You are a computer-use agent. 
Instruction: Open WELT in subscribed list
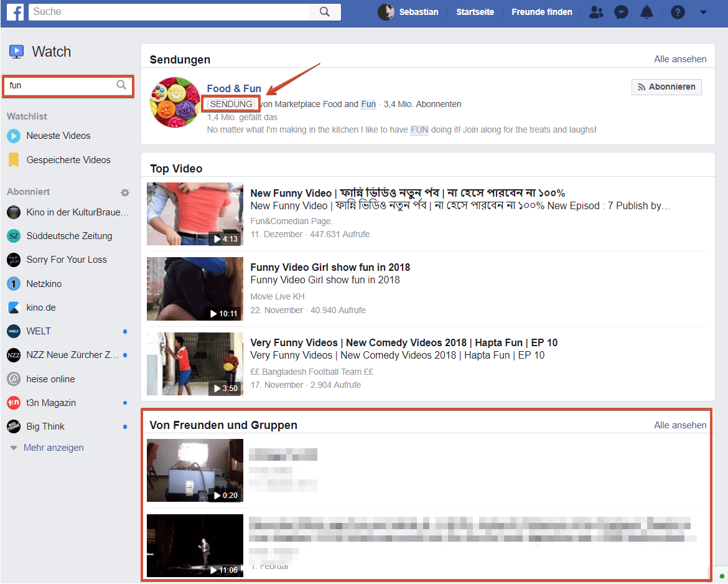(39, 331)
